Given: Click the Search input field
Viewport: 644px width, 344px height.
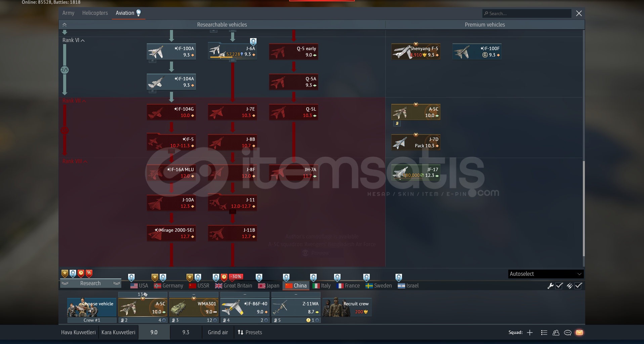Looking at the screenshot, I should (527, 13).
